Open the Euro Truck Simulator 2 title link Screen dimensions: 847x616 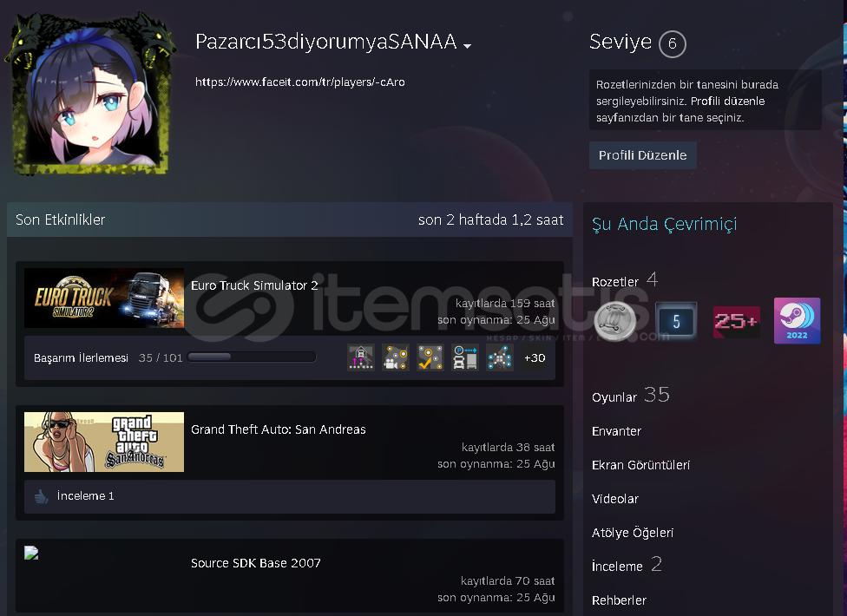point(254,285)
